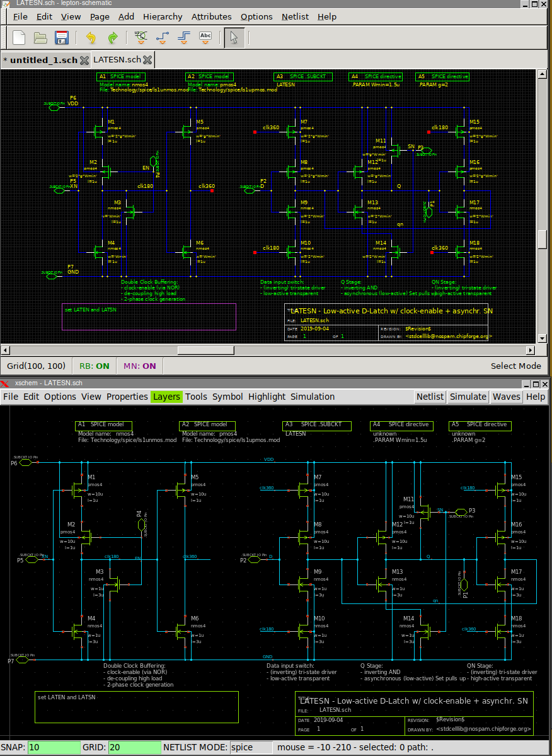Click the Open file folder icon
The image size is (552, 756).
click(x=40, y=37)
